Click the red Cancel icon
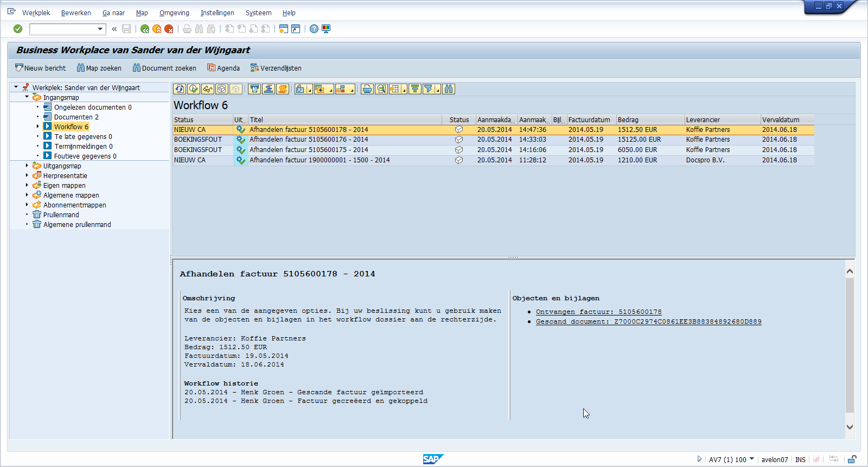Screen dimensions: 868x467 point(169,29)
